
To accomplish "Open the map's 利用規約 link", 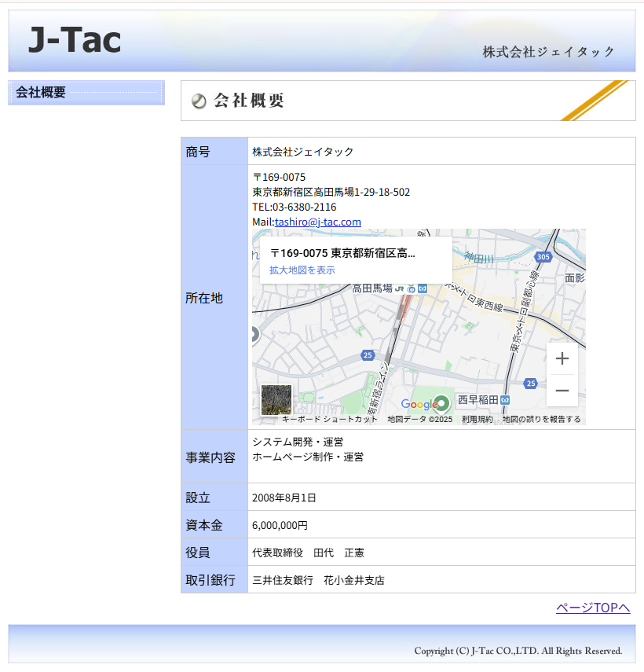I will [477, 420].
